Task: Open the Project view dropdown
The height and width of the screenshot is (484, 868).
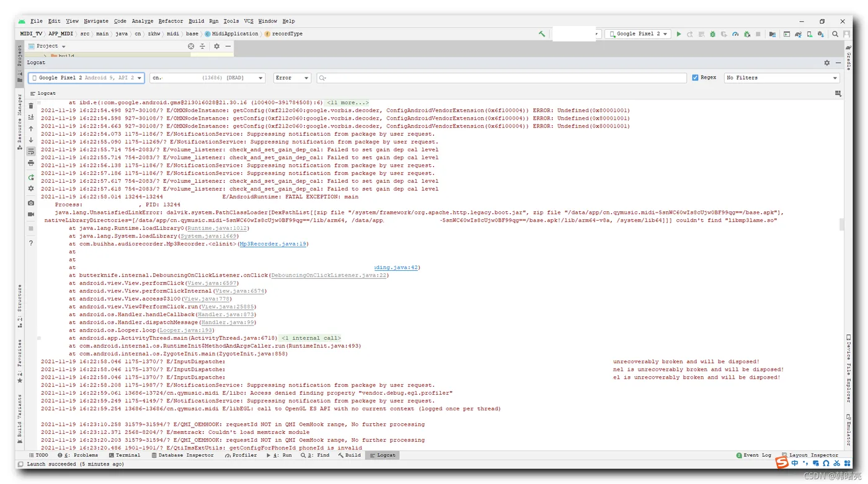Action: coord(51,46)
